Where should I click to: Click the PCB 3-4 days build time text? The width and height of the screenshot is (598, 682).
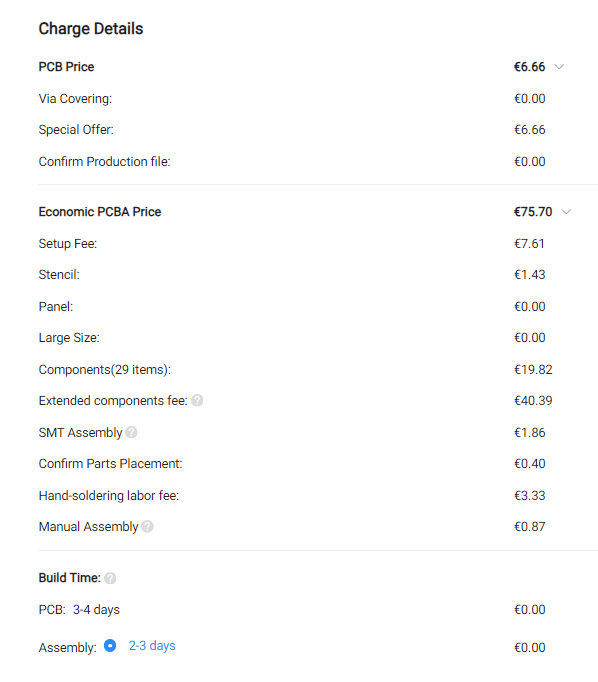tap(79, 610)
